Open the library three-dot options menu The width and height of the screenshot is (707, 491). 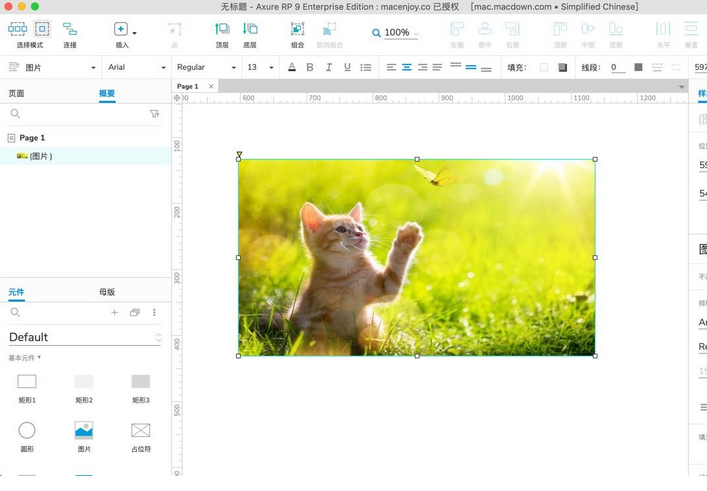point(154,312)
